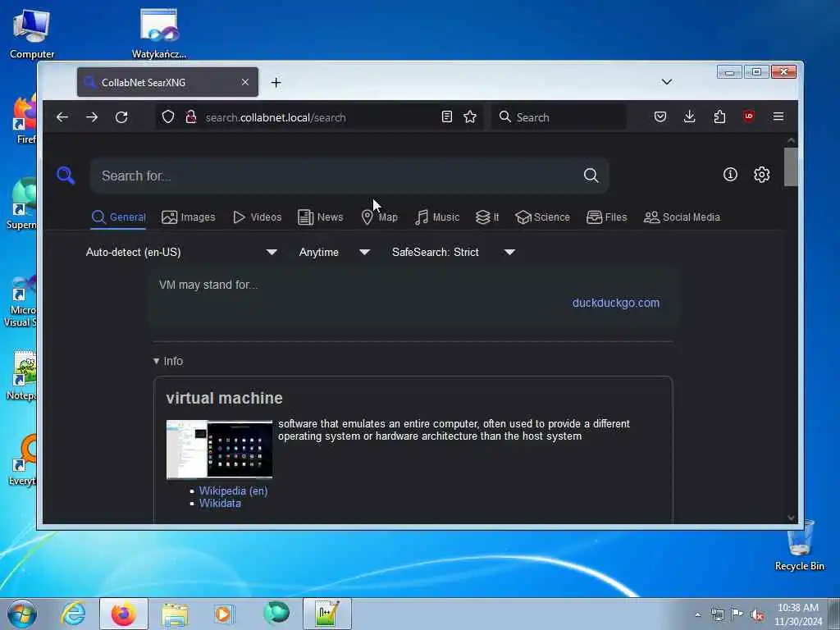The width and height of the screenshot is (840, 630).
Task: Select the Computer desktop icon
Action: pyautogui.click(x=32, y=33)
